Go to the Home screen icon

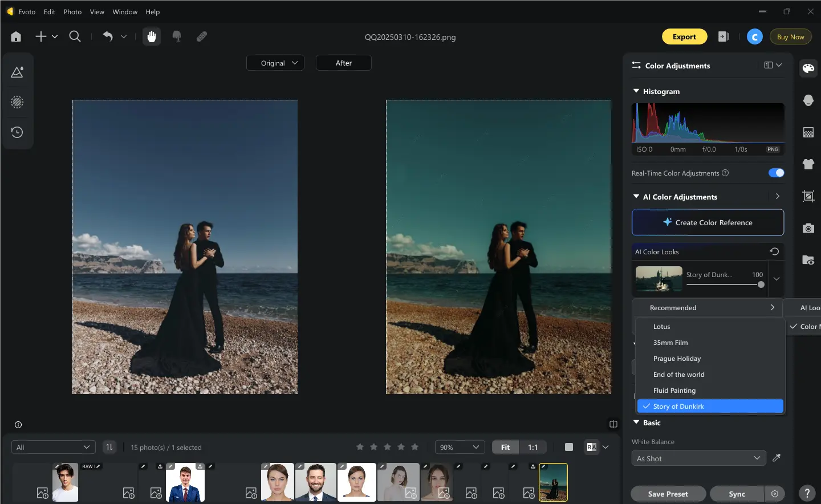[x=16, y=36]
